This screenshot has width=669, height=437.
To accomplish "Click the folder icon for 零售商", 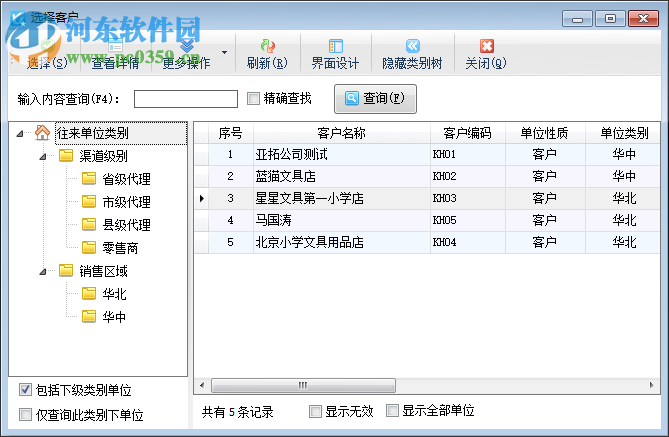I will point(89,247).
